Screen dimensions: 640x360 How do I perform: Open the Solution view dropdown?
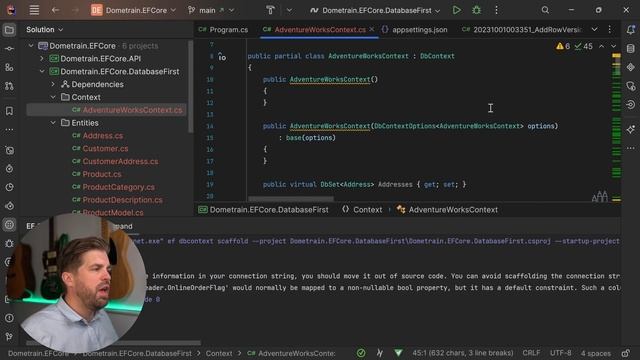tap(44, 29)
